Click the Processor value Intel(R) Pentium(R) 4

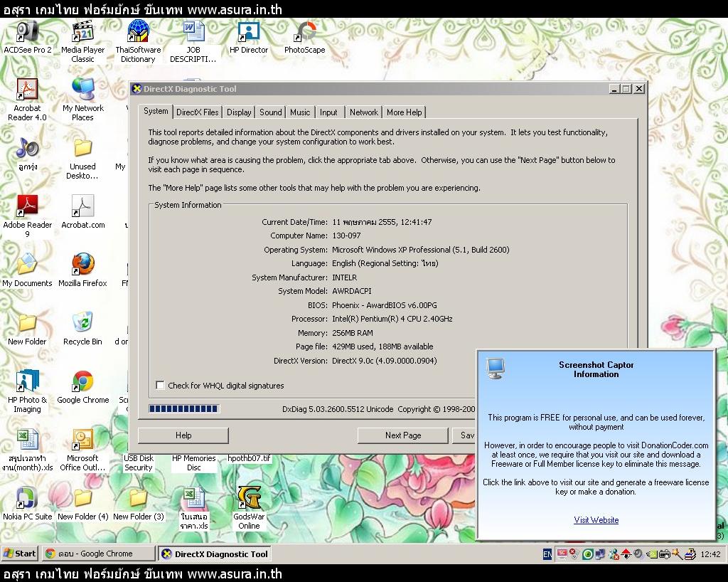tap(392, 319)
